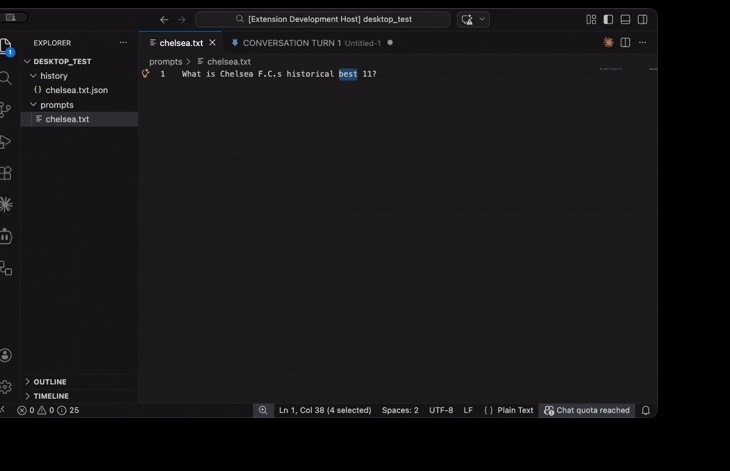Open chelsea.txt.json in Explorer

76,90
